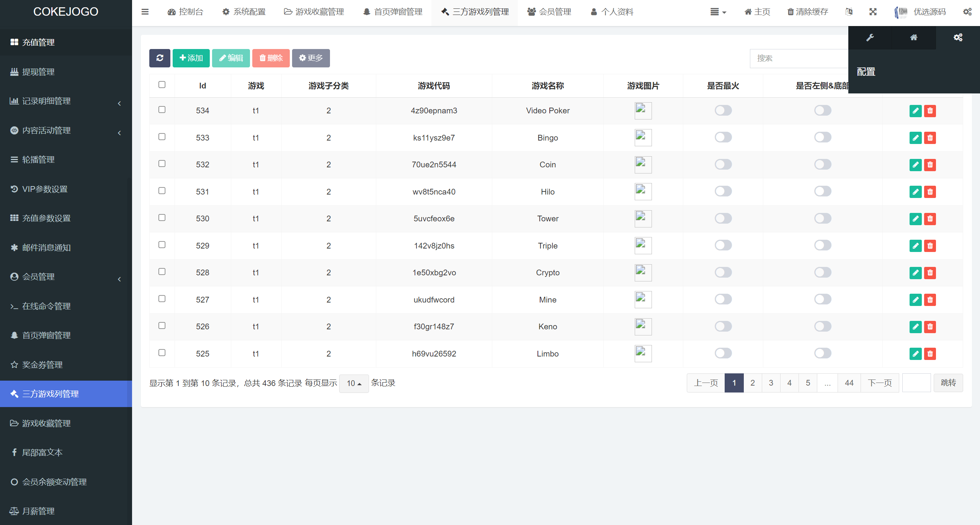Click green edit pencil for Video Poker row
980x525 pixels.
pyautogui.click(x=915, y=111)
